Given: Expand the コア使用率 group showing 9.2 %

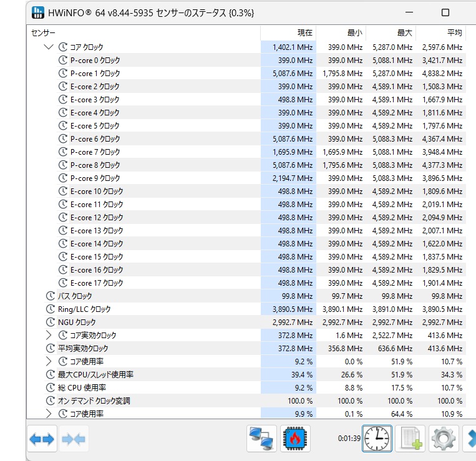Looking at the screenshot, I should tap(49, 361).
